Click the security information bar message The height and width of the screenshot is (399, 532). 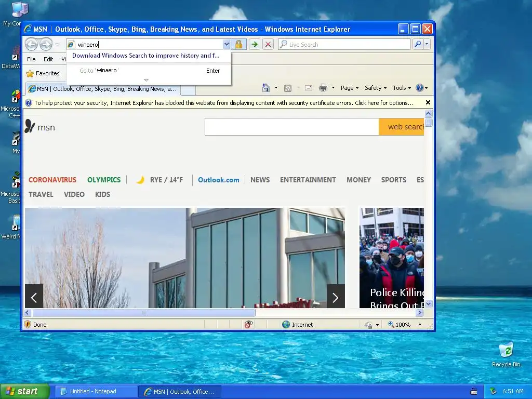click(x=223, y=103)
